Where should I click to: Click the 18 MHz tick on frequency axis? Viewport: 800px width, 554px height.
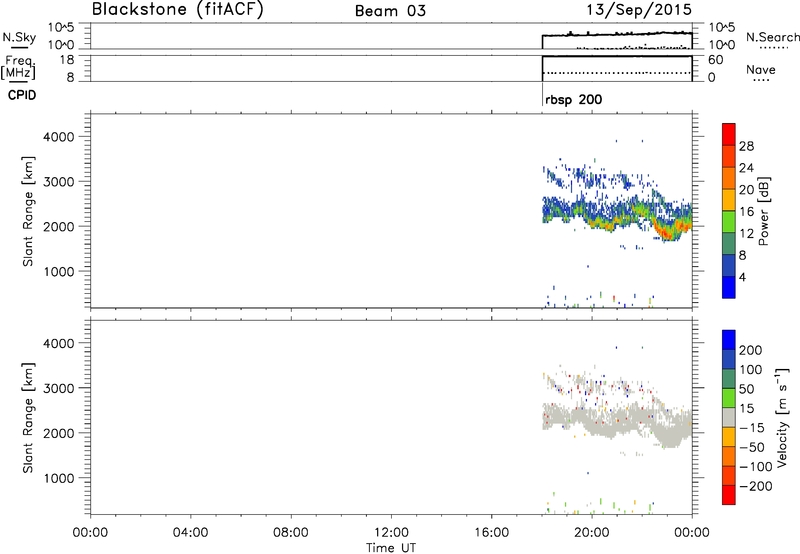coord(67,60)
